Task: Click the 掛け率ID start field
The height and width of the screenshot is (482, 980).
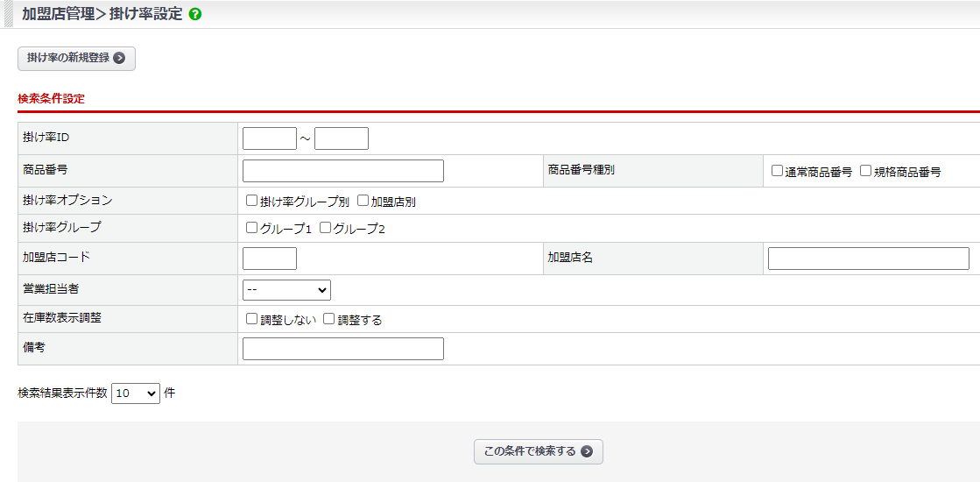Action: [x=270, y=138]
